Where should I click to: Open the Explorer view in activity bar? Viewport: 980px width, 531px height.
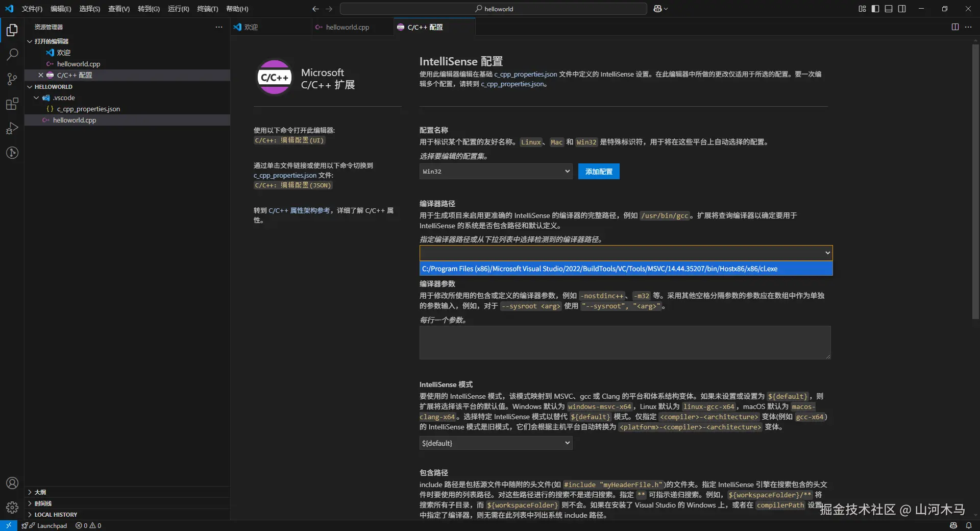(x=12, y=30)
